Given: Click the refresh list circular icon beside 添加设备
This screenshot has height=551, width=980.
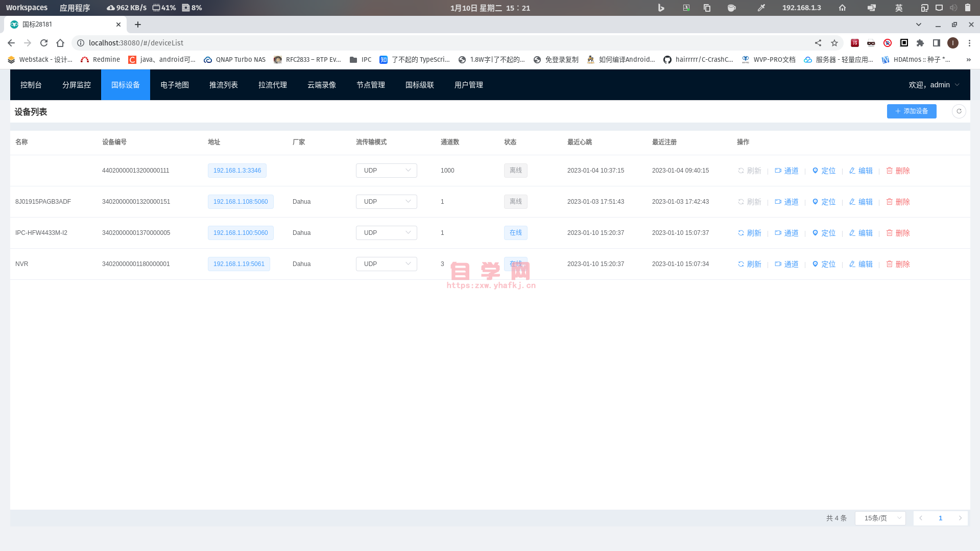Looking at the screenshot, I should coord(959,111).
